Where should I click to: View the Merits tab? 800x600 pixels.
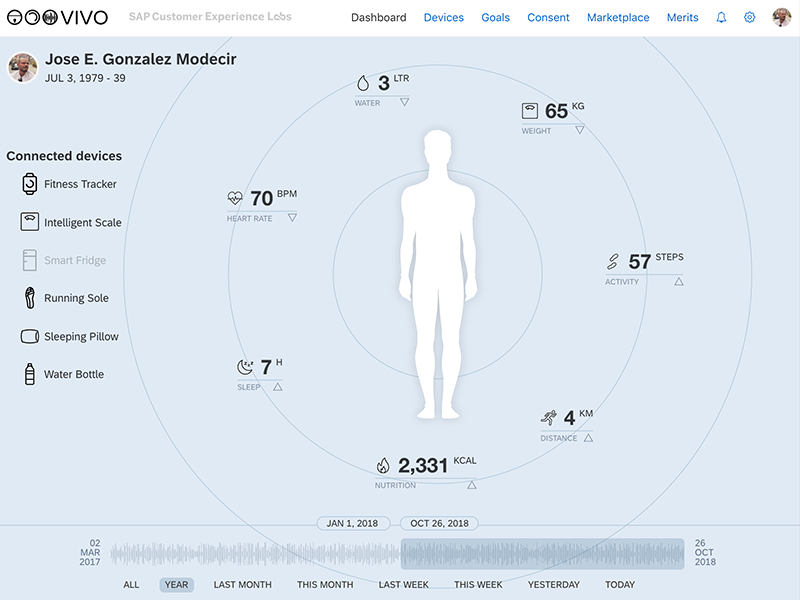click(682, 17)
